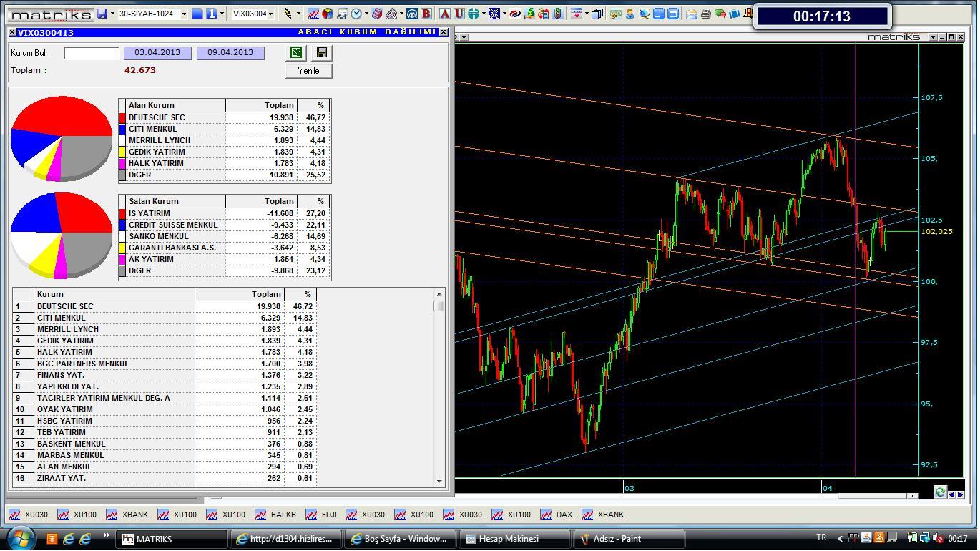This screenshot has height=551, width=980.
Task: Open small dropdown at chart top-left corner
Action: (464, 36)
